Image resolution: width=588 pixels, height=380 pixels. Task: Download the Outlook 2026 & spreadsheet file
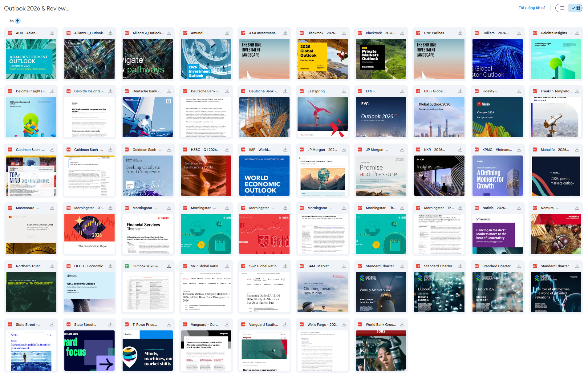coord(169,266)
